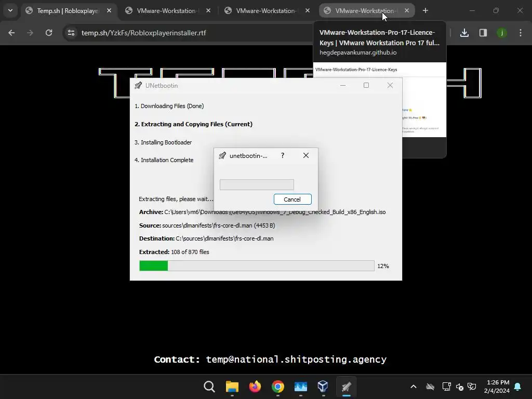Reload the current page
Screen dimensions: 532x399
tap(49, 33)
